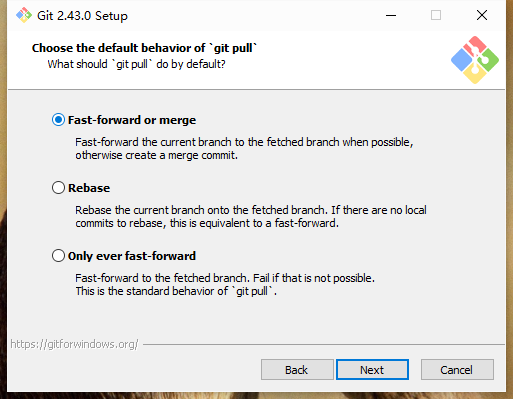Click the bold 'Only ever fast-forward' label text
Image resolution: width=513 pixels, height=399 pixels.
(x=132, y=256)
